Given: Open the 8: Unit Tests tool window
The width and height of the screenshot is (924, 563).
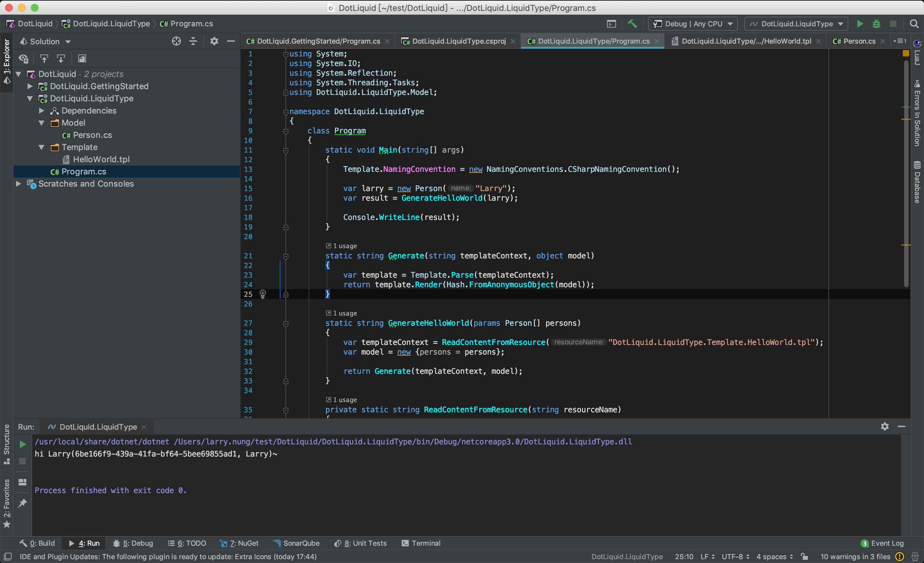Looking at the screenshot, I should (360, 543).
